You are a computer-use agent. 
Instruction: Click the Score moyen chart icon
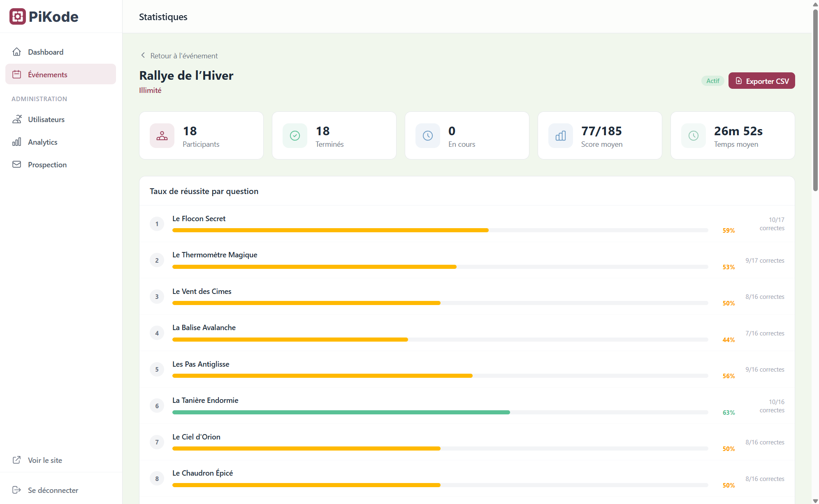click(561, 136)
